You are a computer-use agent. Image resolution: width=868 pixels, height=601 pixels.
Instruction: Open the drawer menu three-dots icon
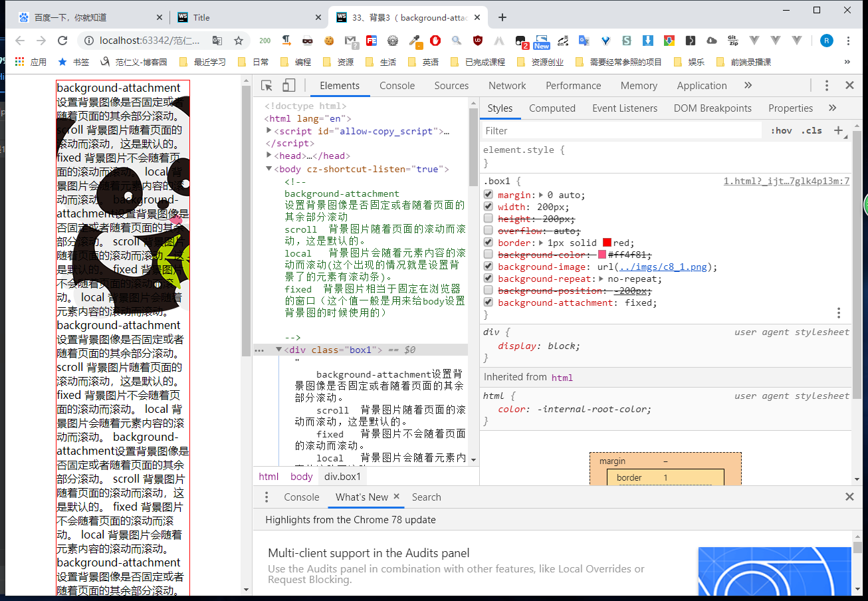click(267, 497)
